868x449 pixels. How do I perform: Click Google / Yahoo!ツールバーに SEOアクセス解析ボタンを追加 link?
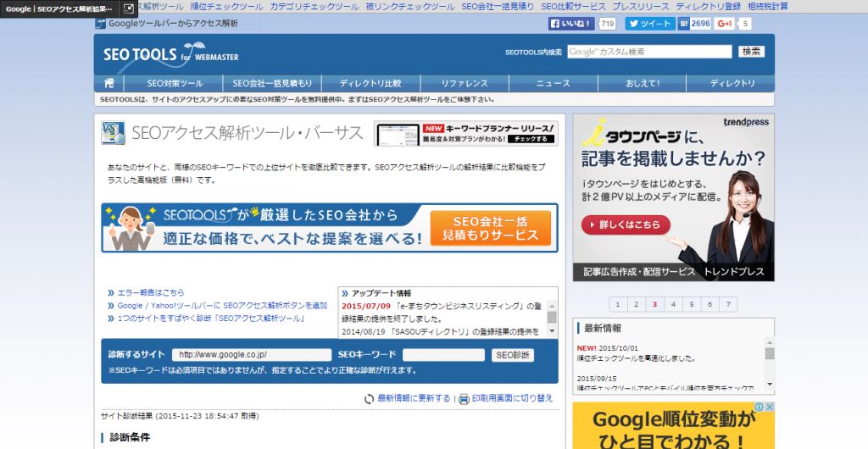click(x=222, y=306)
